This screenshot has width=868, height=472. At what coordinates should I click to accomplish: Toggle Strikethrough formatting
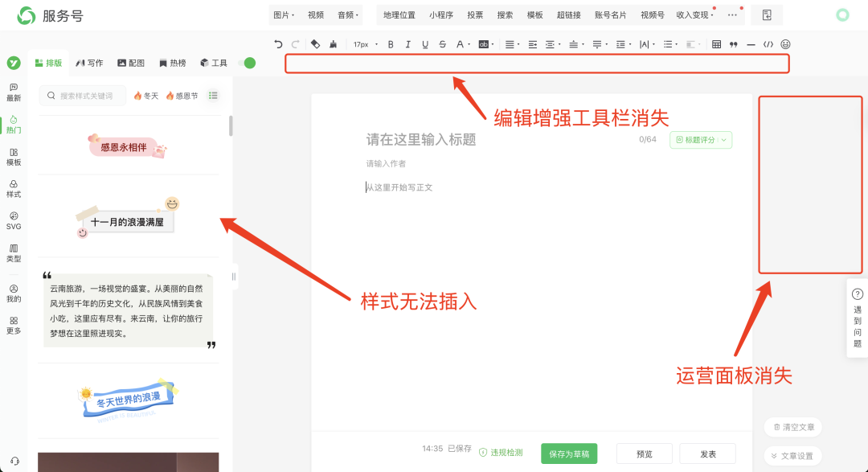click(442, 44)
